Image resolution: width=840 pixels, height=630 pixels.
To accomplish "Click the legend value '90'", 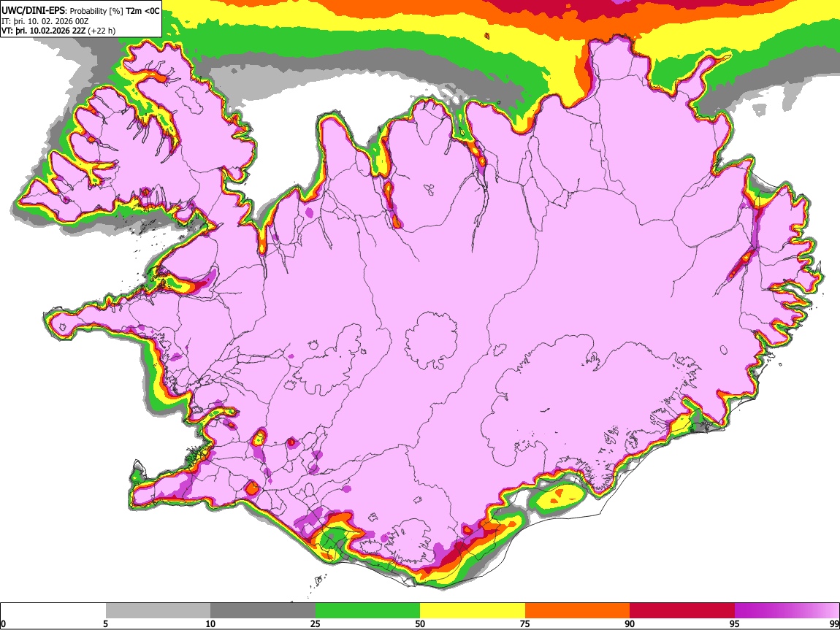I will click(630, 623).
